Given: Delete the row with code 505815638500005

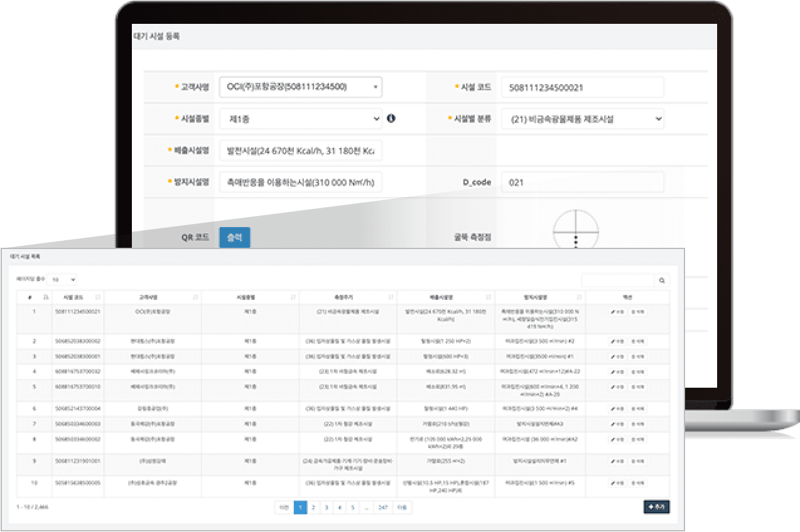Looking at the screenshot, I should (x=637, y=483).
